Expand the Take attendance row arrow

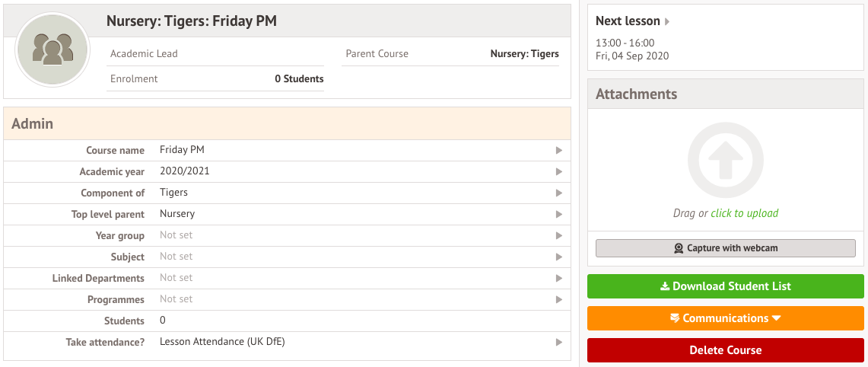coord(559,343)
